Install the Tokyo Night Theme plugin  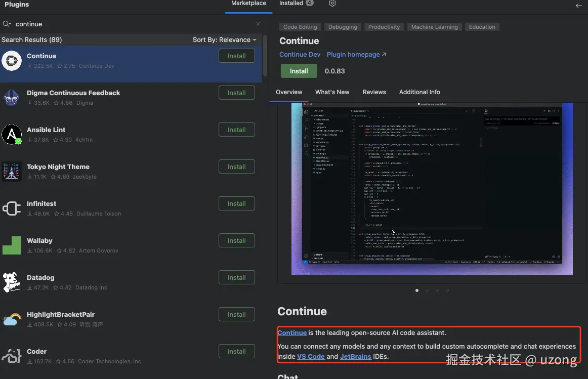pos(237,166)
